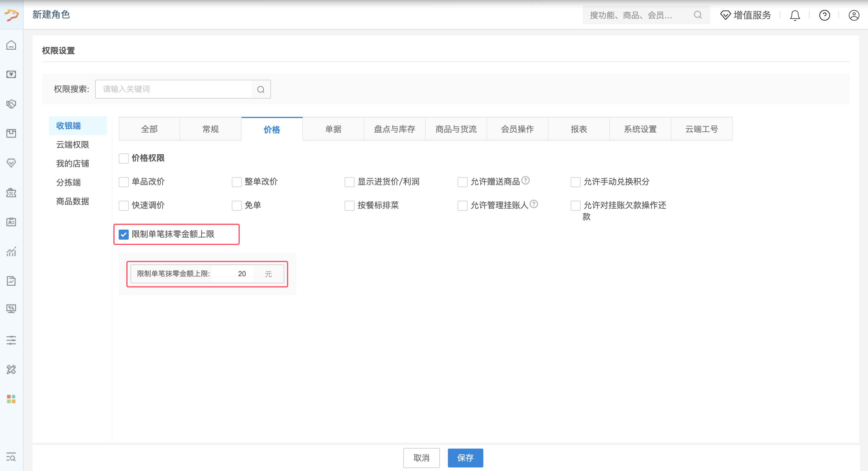Check the 整单改价 option
The width and height of the screenshot is (868, 471).
tap(236, 181)
